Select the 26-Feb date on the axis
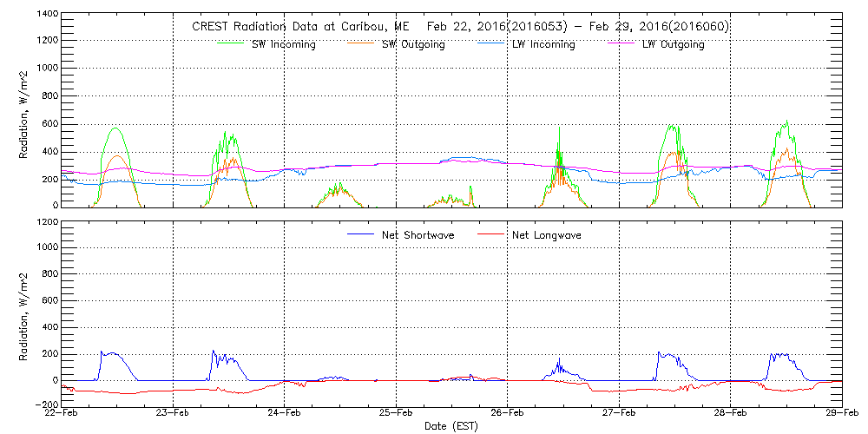 click(x=507, y=414)
